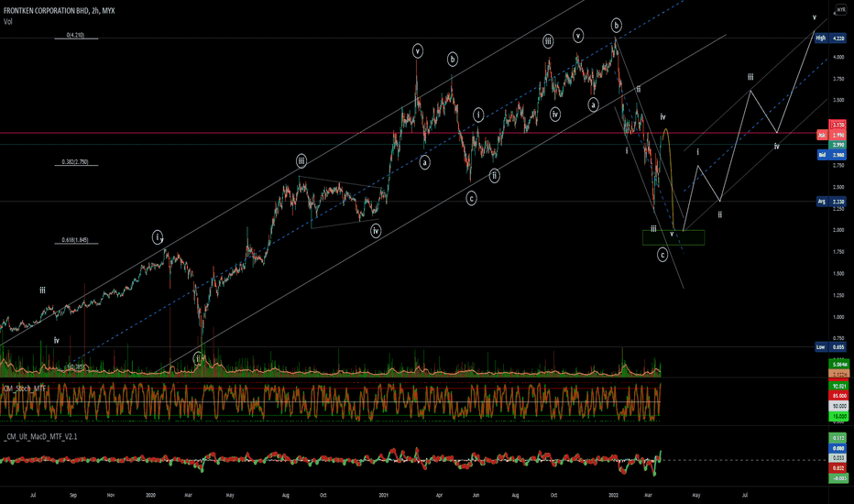Click the 15.000 stochastic level tag
This screenshot has width=854, height=504.
838,416
